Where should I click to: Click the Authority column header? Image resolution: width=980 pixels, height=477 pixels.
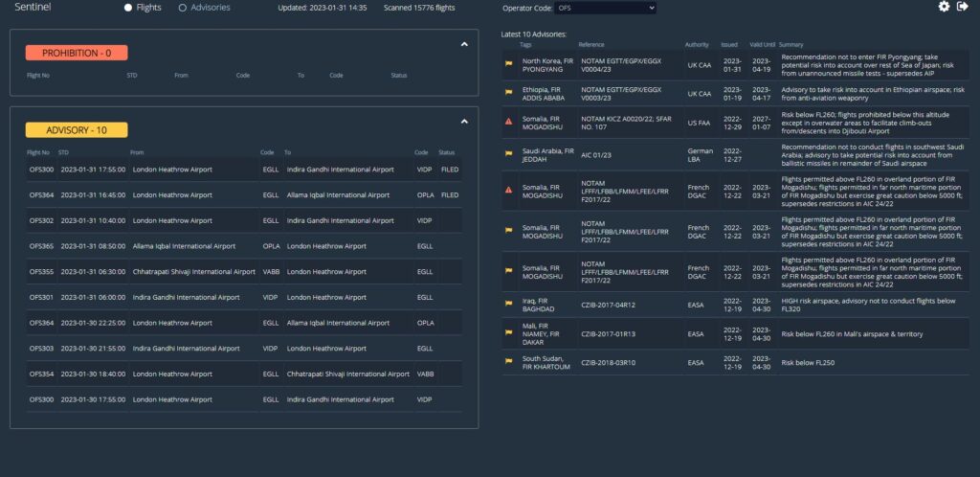(x=697, y=45)
